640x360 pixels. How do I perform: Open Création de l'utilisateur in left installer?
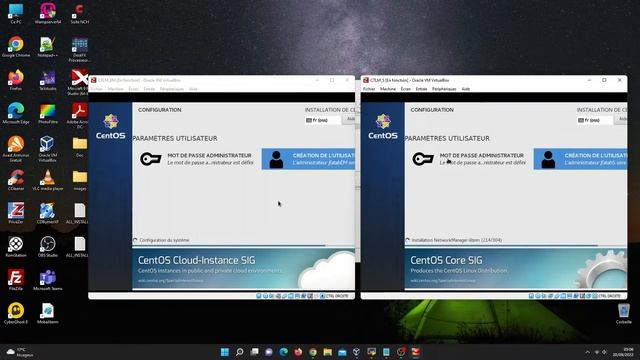point(308,159)
